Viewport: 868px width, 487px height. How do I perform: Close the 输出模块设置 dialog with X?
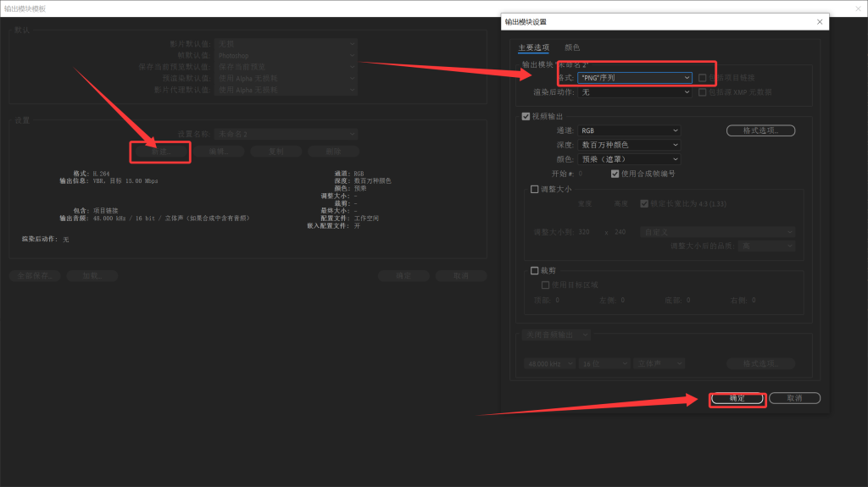tap(818, 21)
